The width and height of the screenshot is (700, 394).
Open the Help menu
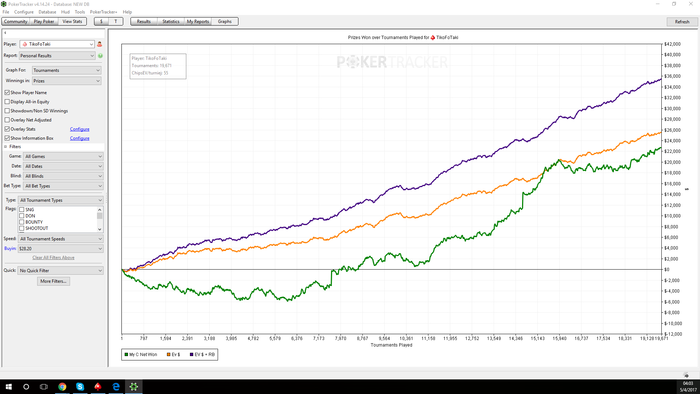coord(127,12)
